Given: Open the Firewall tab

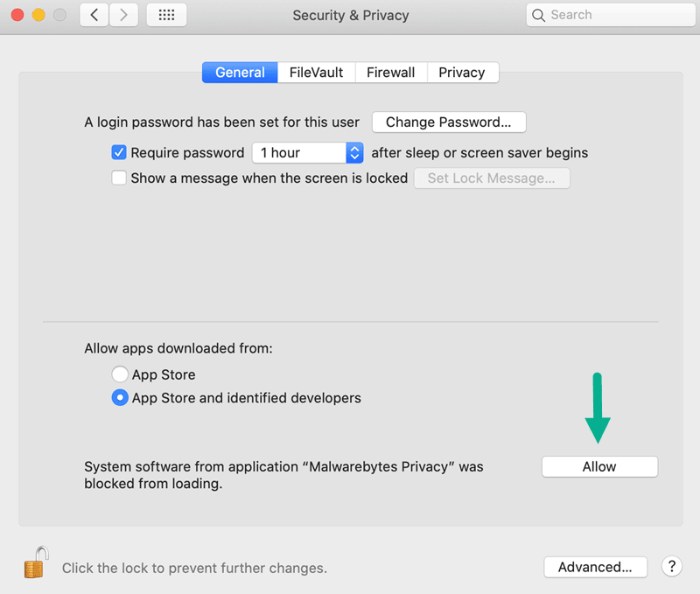Looking at the screenshot, I should (391, 73).
